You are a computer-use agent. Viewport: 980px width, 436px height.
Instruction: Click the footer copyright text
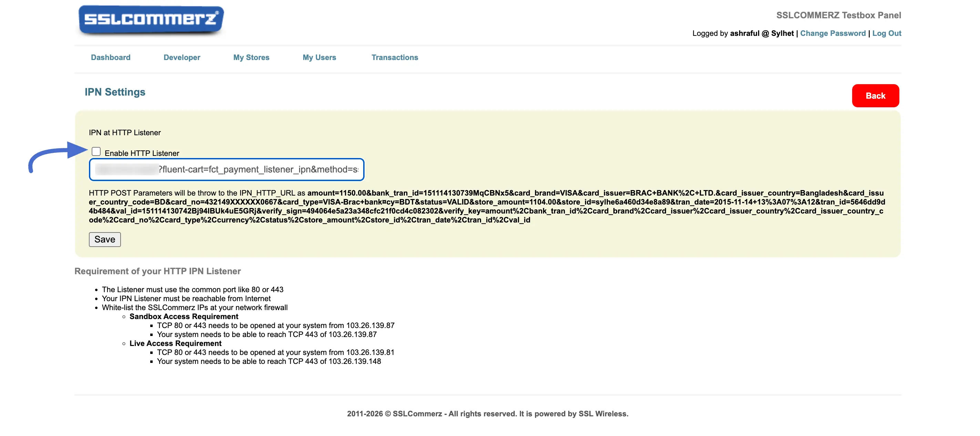487,414
